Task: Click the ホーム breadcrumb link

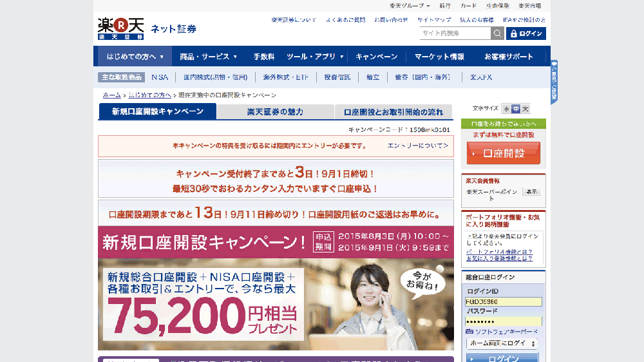Action: click(x=111, y=95)
